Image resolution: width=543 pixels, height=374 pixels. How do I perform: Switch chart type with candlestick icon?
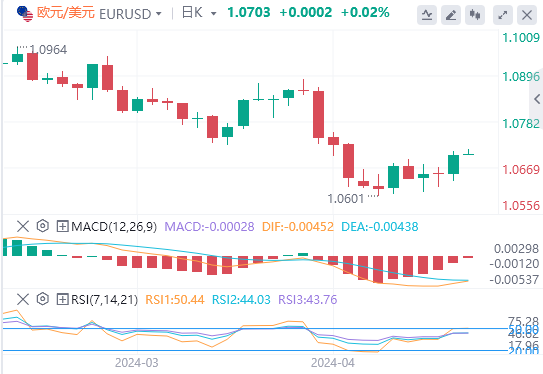coord(475,15)
